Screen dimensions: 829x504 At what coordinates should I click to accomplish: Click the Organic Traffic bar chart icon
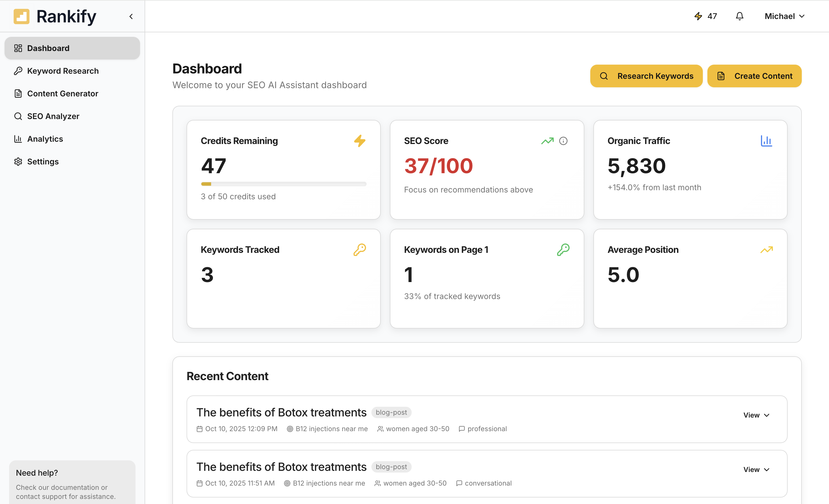[x=767, y=141]
